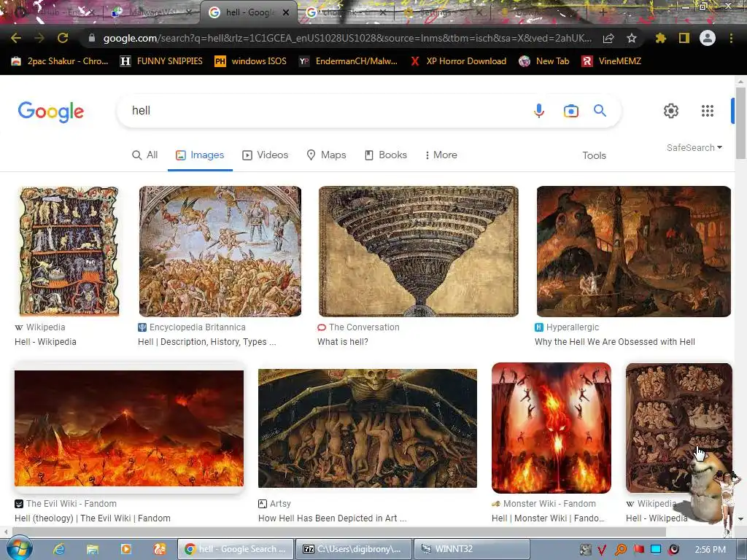
Task: Open Google apps grid
Action: (x=708, y=111)
